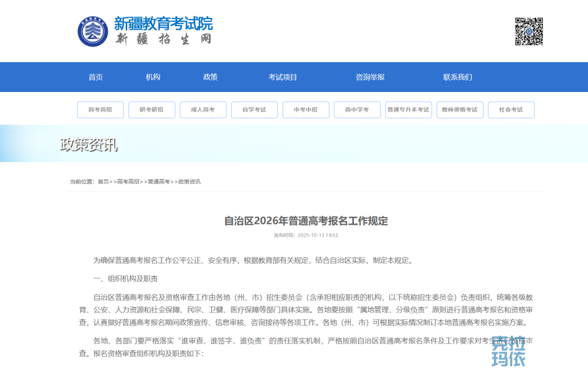This screenshot has width=588, height=368.
Task: Click the 普通专升本考试 category button
Action: (x=408, y=110)
